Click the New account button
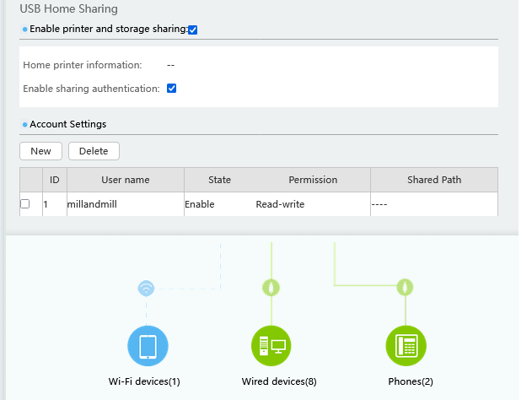The width and height of the screenshot is (532, 400). pyautogui.click(x=40, y=151)
